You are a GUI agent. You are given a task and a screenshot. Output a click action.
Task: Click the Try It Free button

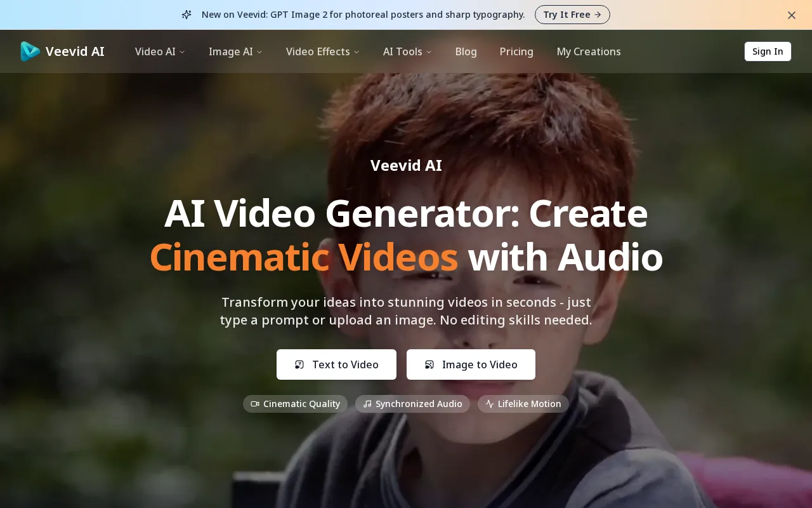[572, 15]
